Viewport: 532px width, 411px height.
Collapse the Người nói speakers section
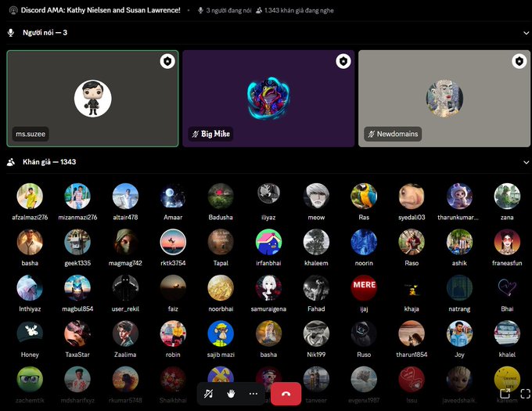coord(526,33)
